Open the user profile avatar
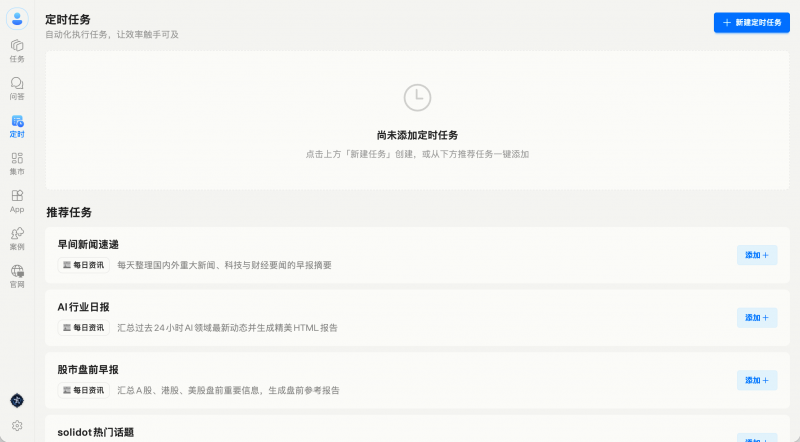800x442 pixels. pos(17,19)
